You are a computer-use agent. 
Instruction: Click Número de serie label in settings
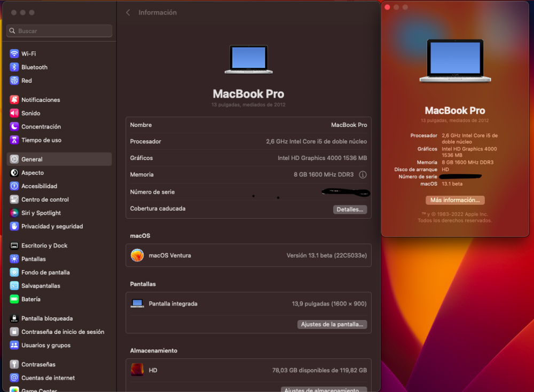(x=152, y=192)
